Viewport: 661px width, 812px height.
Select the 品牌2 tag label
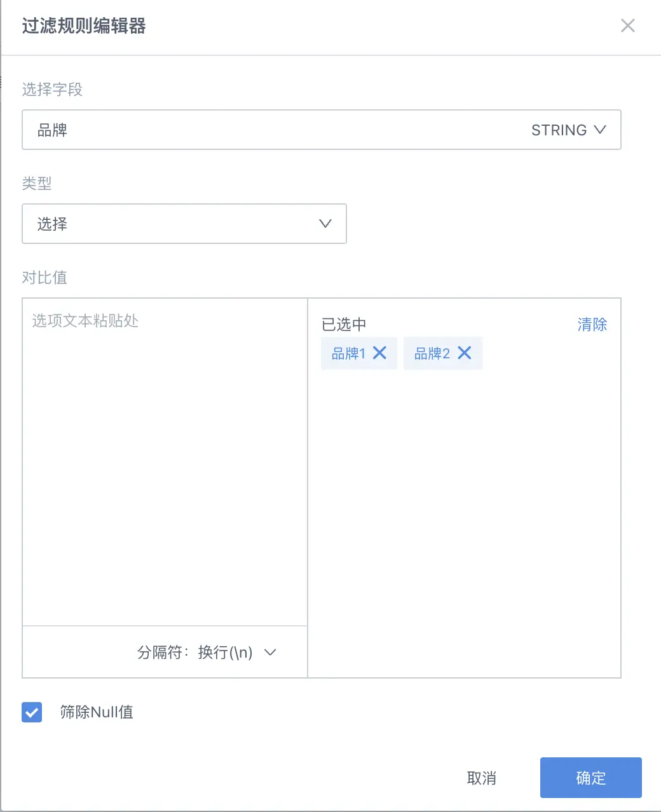tap(432, 353)
